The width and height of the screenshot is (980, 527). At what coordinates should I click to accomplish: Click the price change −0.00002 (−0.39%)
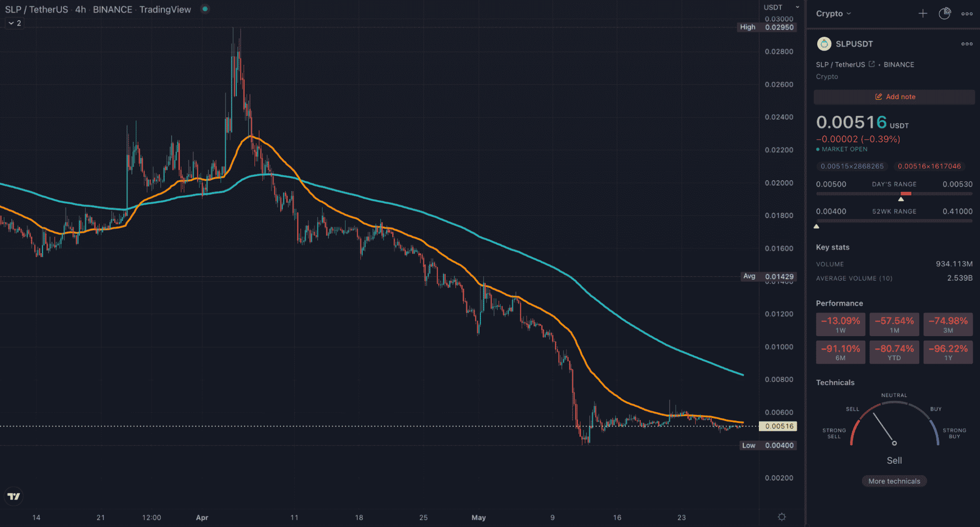[858, 139]
